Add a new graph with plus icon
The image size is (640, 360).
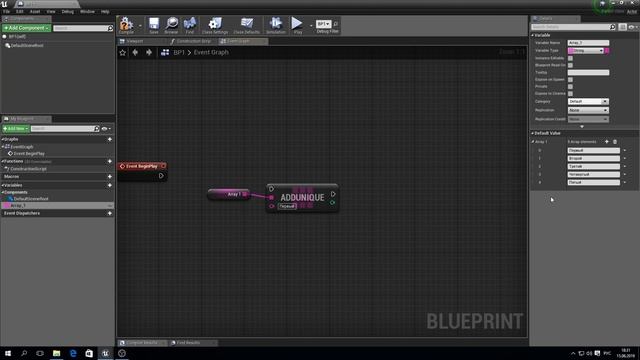[x=109, y=139]
